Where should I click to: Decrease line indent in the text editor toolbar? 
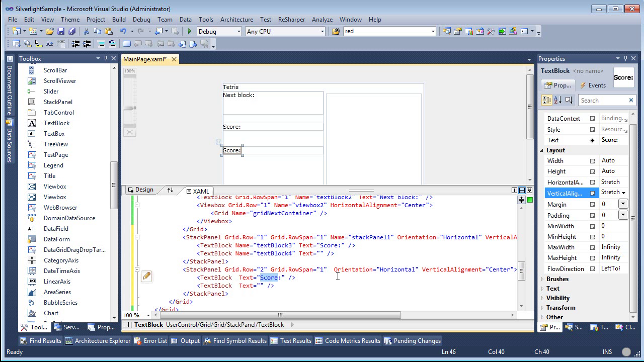pos(76,44)
